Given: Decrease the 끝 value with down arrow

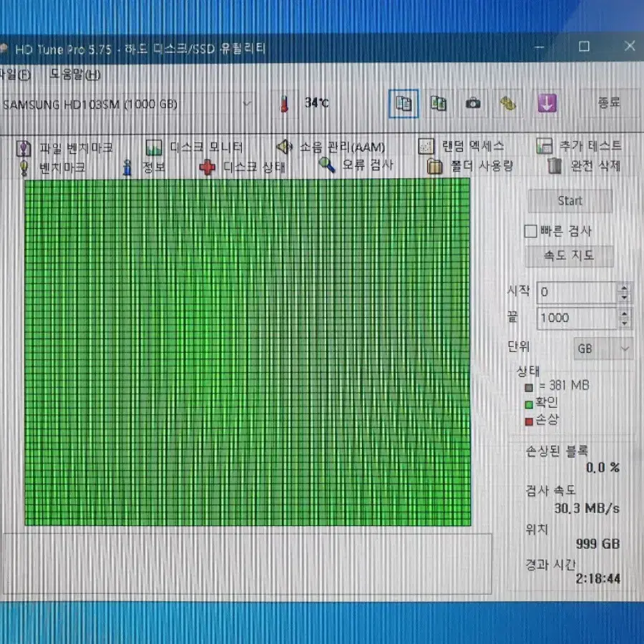Looking at the screenshot, I should click(624, 323).
